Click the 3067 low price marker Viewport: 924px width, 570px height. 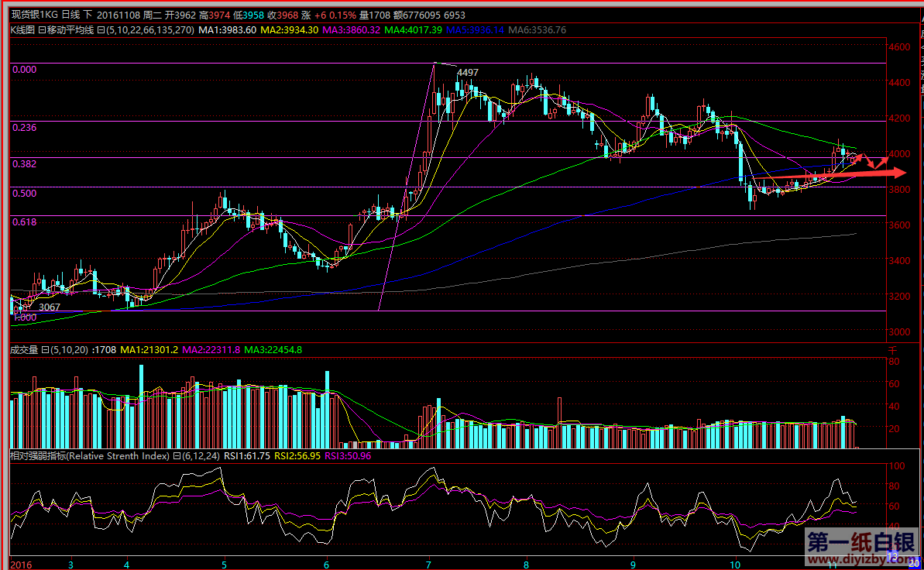coord(50,307)
